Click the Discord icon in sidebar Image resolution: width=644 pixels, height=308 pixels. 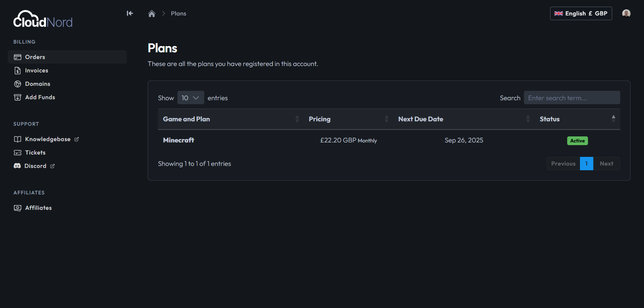tap(17, 166)
